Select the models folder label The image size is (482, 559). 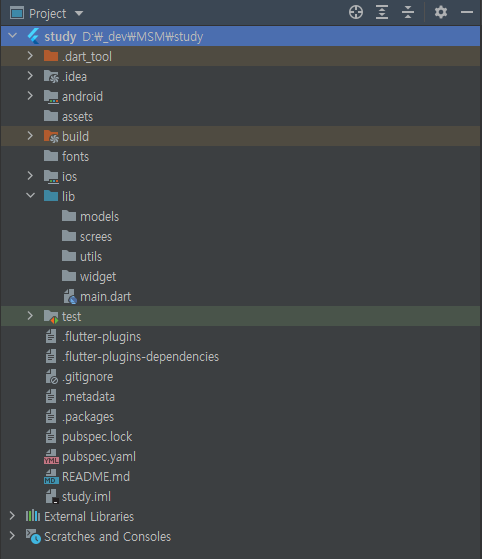click(x=99, y=216)
